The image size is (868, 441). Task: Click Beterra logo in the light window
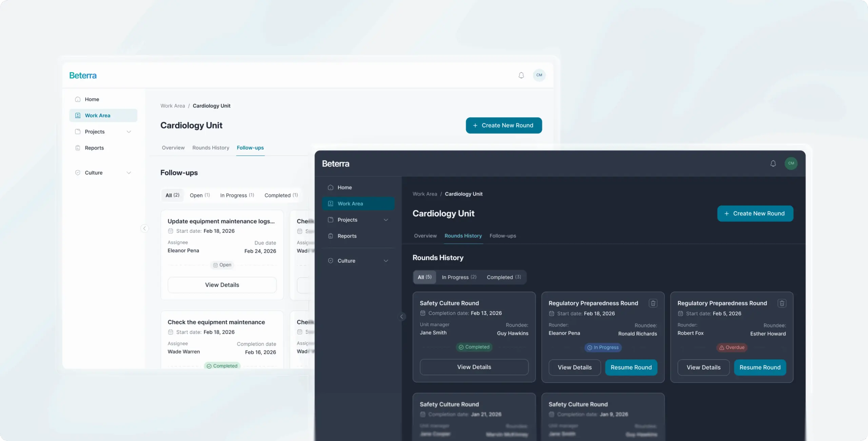click(83, 75)
